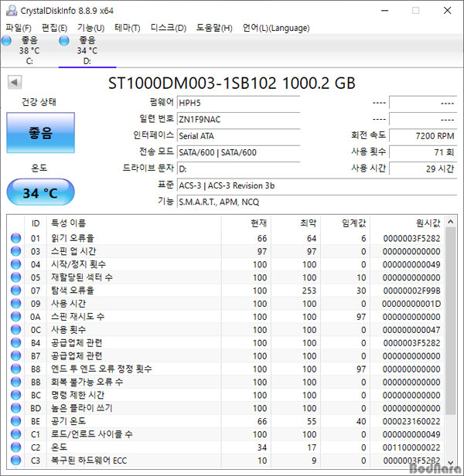Close the CrystalDiskInfo window
464x476 pixels.
tap(447, 11)
